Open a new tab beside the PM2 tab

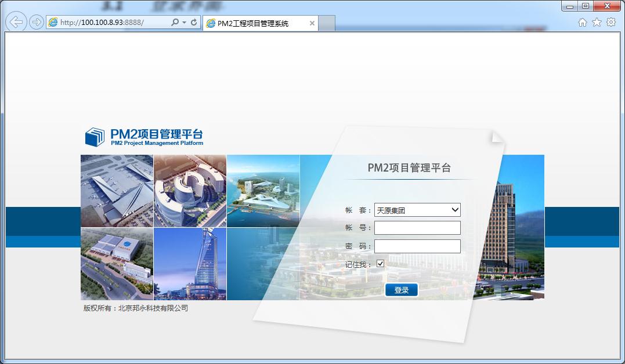327,23
